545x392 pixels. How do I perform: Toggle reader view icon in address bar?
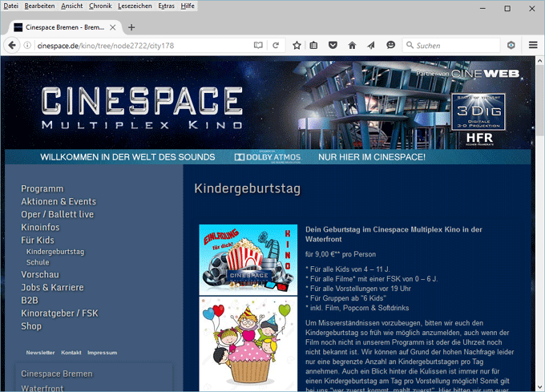tap(258, 46)
